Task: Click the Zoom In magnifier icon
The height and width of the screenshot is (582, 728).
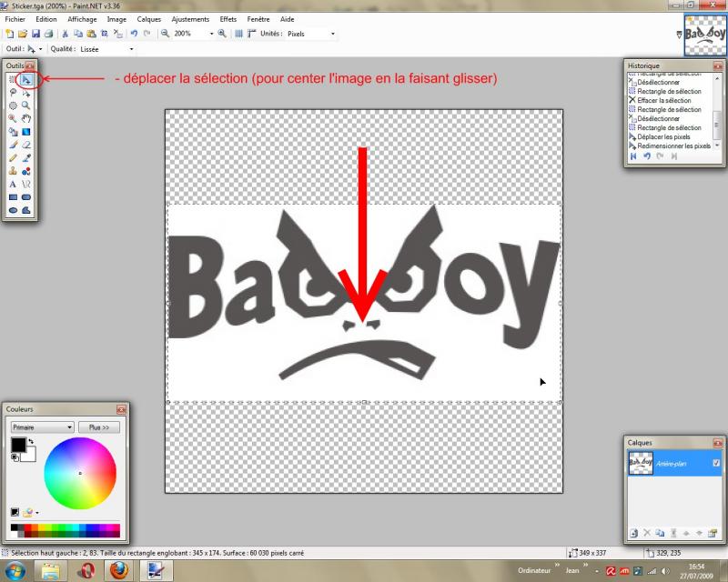Action: 222,34
